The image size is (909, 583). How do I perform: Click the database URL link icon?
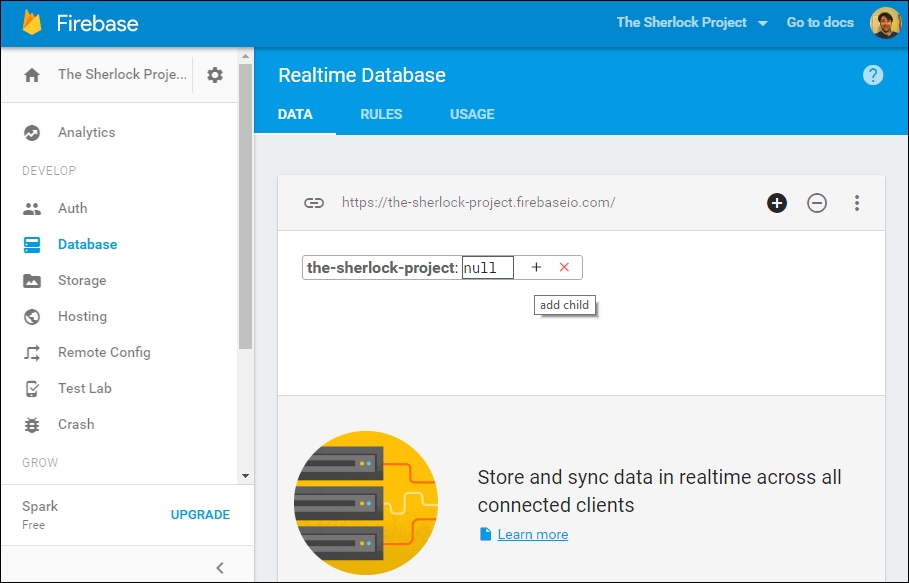[x=314, y=203]
